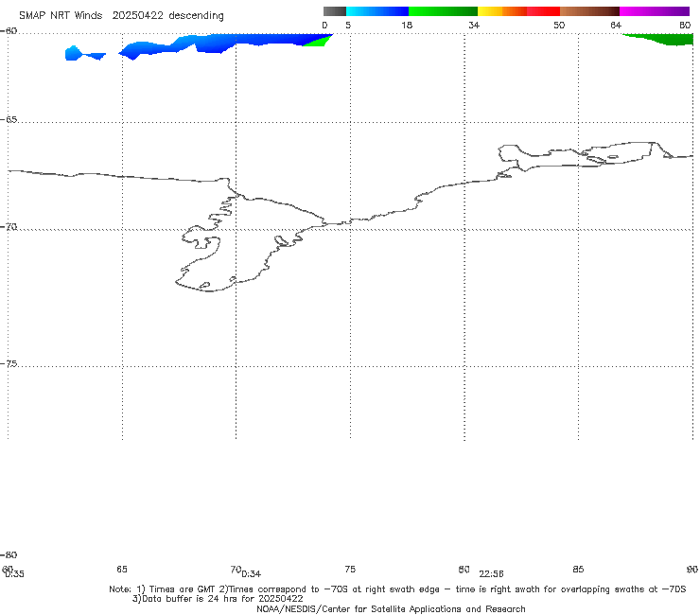Screen dimensions: 700x615
Task: Click the longitude label '90' at bottom right
Action: click(692, 569)
